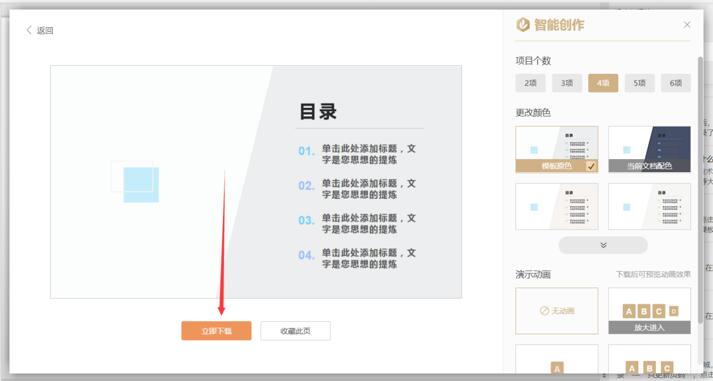Select 6项 item count
The width and height of the screenshot is (713, 381).
(676, 83)
